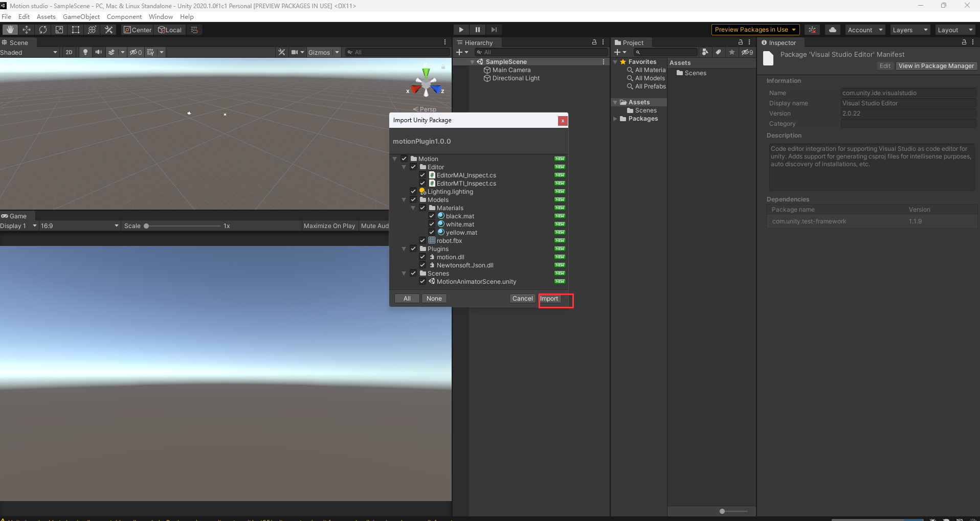Screen dimensions: 980x521
Task: Adjust the Game view Scale slider
Action: tap(146, 226)
